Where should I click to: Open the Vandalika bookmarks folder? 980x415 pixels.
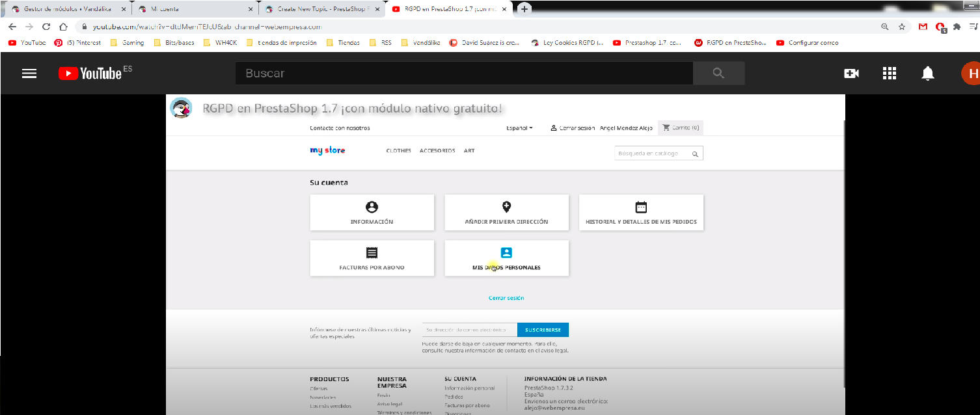tap(420, 43)
